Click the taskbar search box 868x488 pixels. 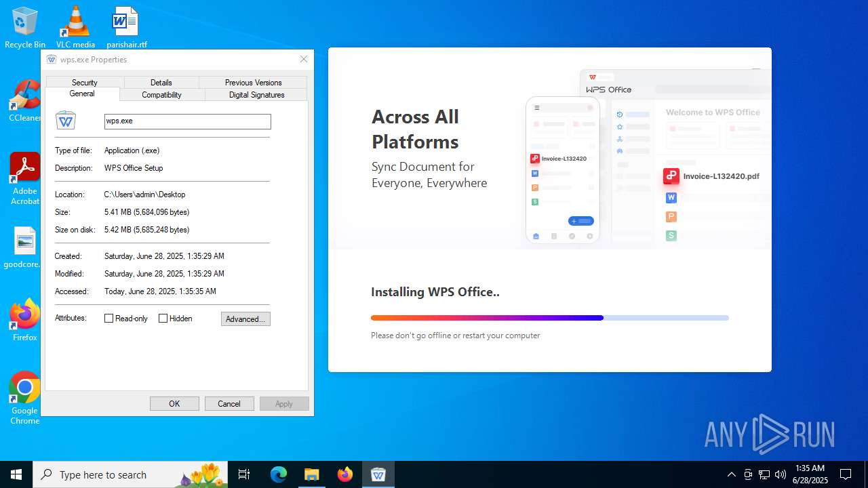(x=132, y=474)
